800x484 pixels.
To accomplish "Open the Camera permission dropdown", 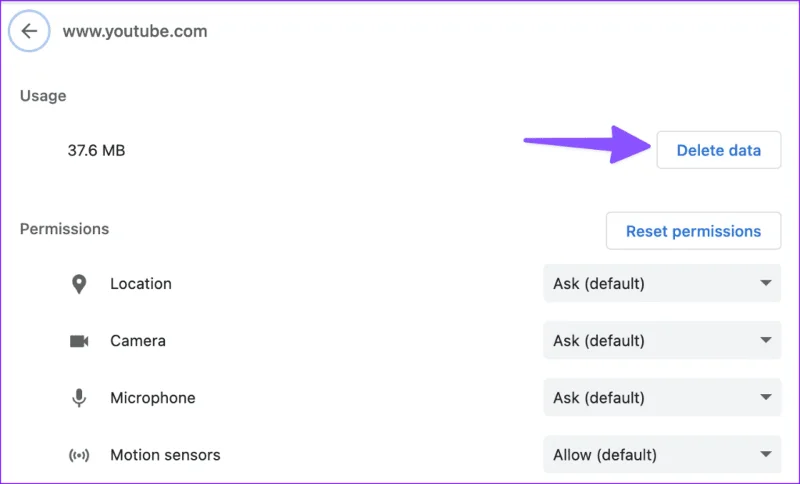I will coord(662,341).
